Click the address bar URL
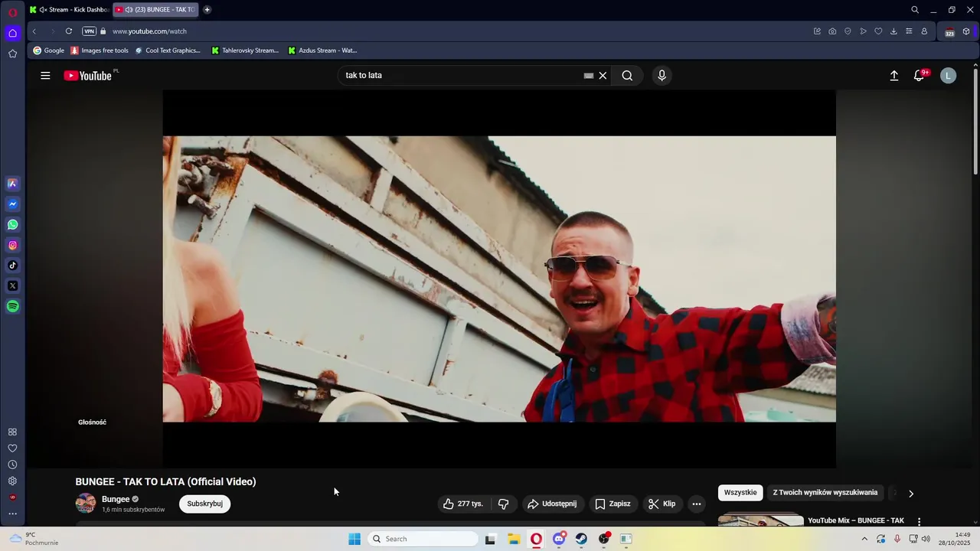This screenshot has height=551, width=980. click(x=149, y=31)
